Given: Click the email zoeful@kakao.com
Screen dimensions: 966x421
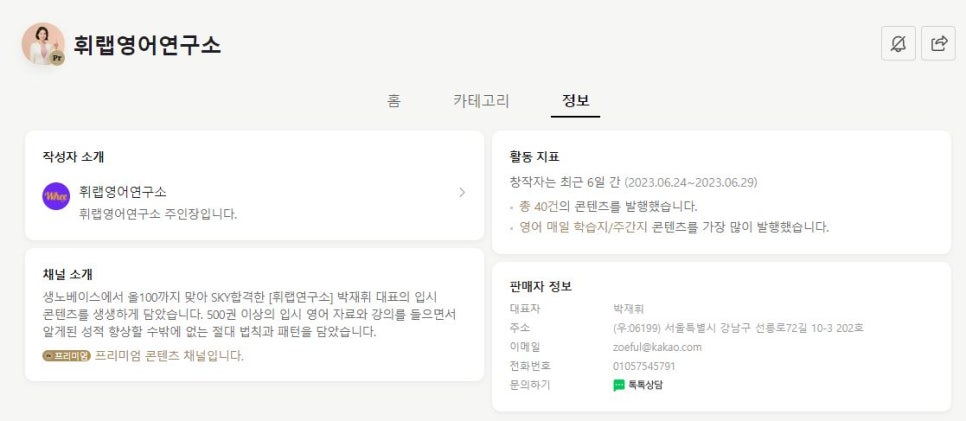Looking at the screenshot, I should 657,347.
